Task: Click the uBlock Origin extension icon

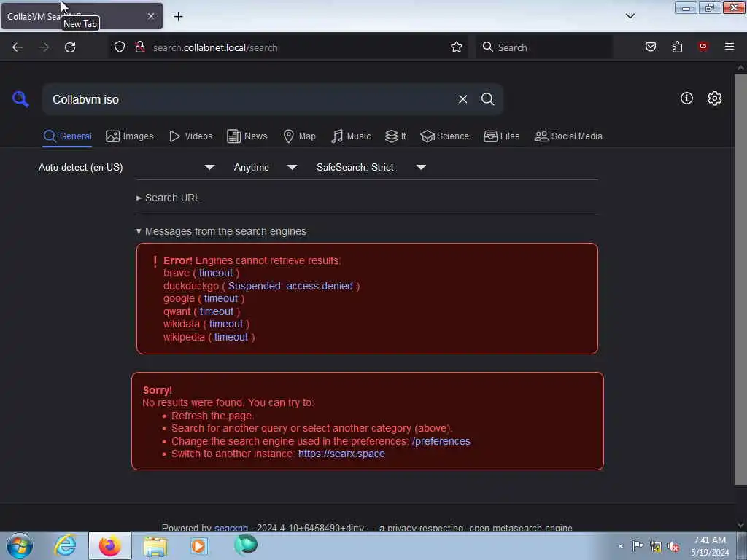Action: (x=703, y=46)
